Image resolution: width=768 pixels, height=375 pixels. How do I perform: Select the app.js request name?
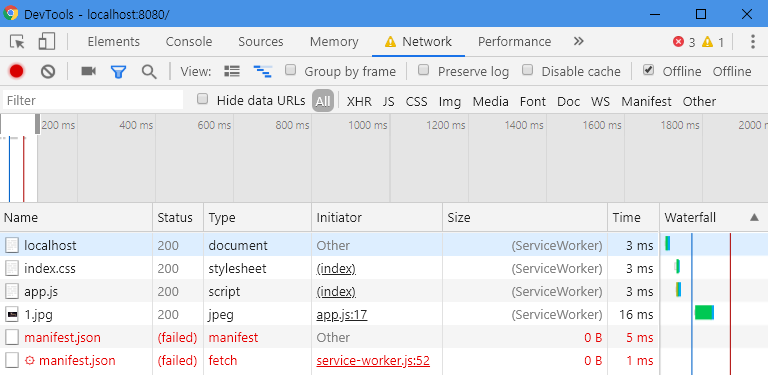[41, 292]
